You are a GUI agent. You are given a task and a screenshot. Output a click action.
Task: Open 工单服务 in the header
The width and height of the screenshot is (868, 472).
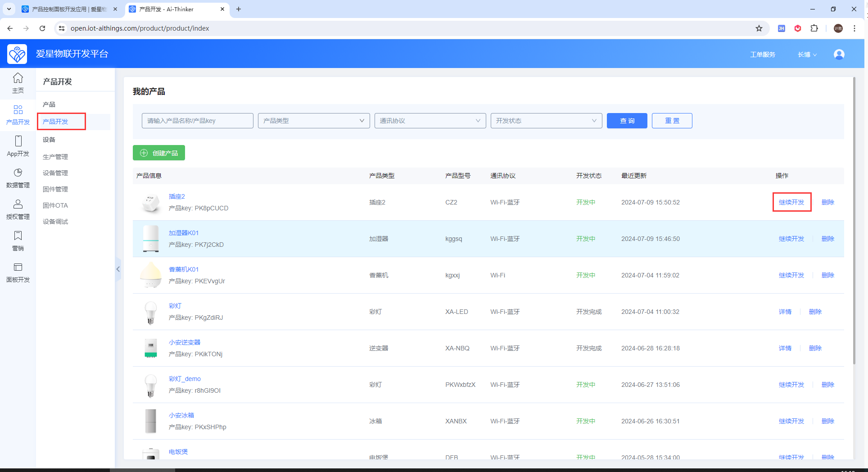(x=763, y=54)
